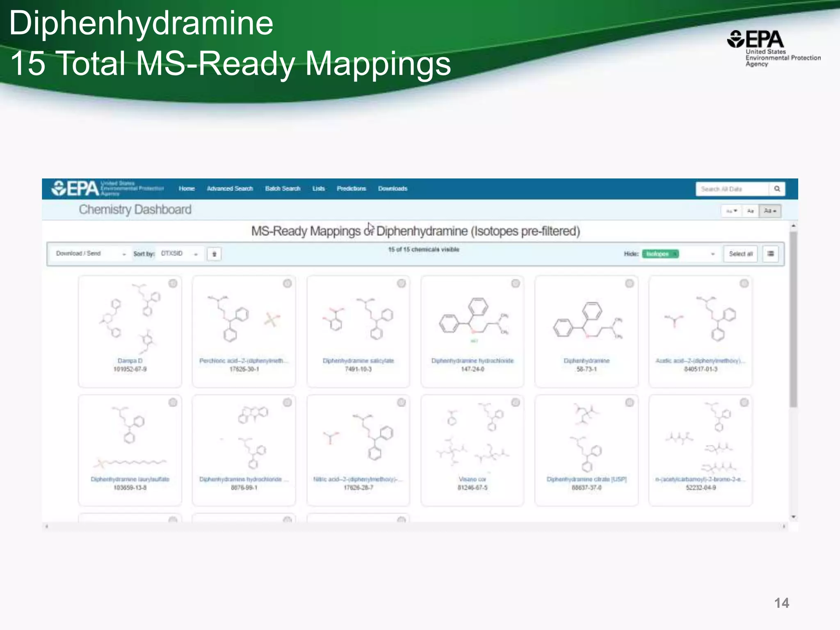
Task: Open Diphenhydramine salicylate link
Action: [358, 361]
